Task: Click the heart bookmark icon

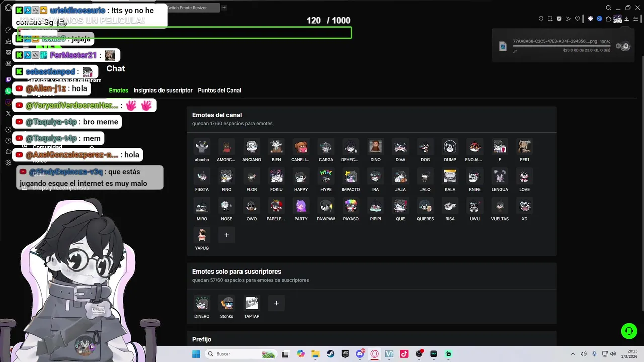Action: tap(577, 19)
